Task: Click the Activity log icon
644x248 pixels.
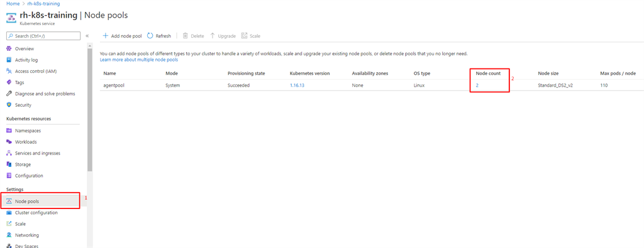Action: click(x=9, y=60)
